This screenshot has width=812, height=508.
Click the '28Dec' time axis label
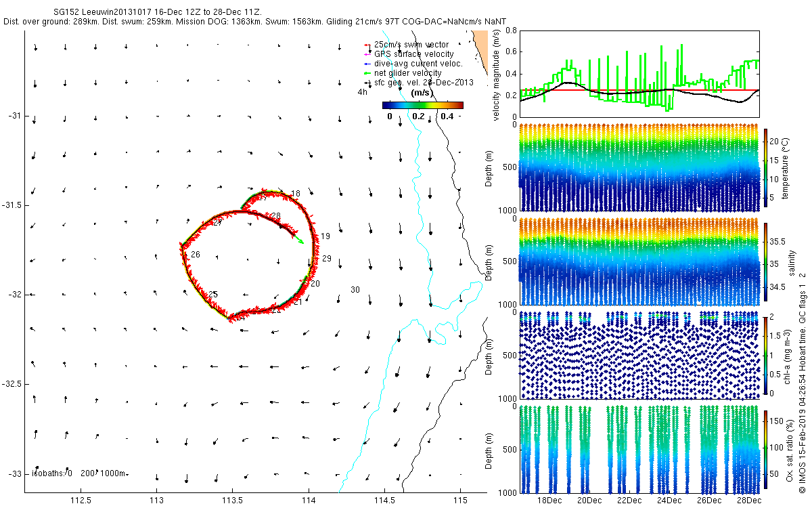749,501
